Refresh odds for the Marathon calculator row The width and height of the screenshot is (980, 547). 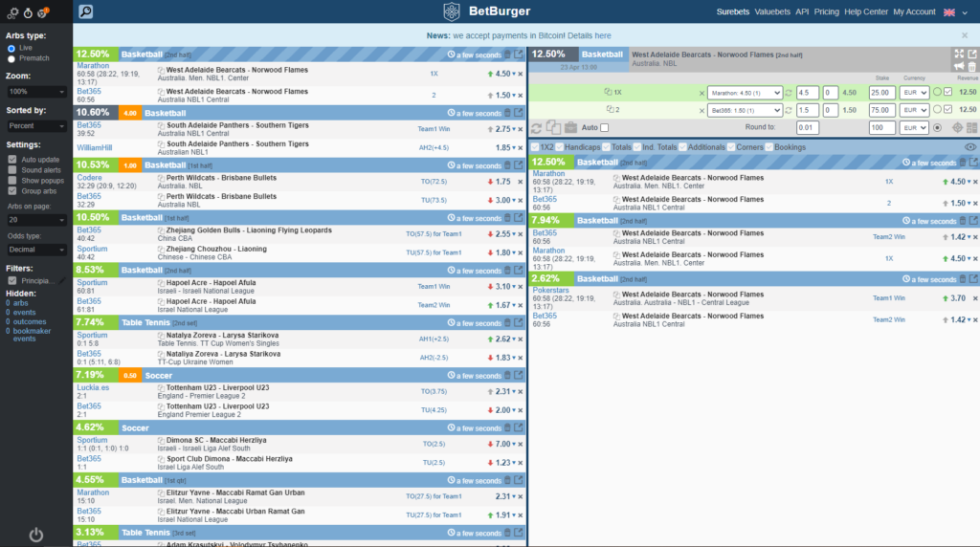pos(789,93)
